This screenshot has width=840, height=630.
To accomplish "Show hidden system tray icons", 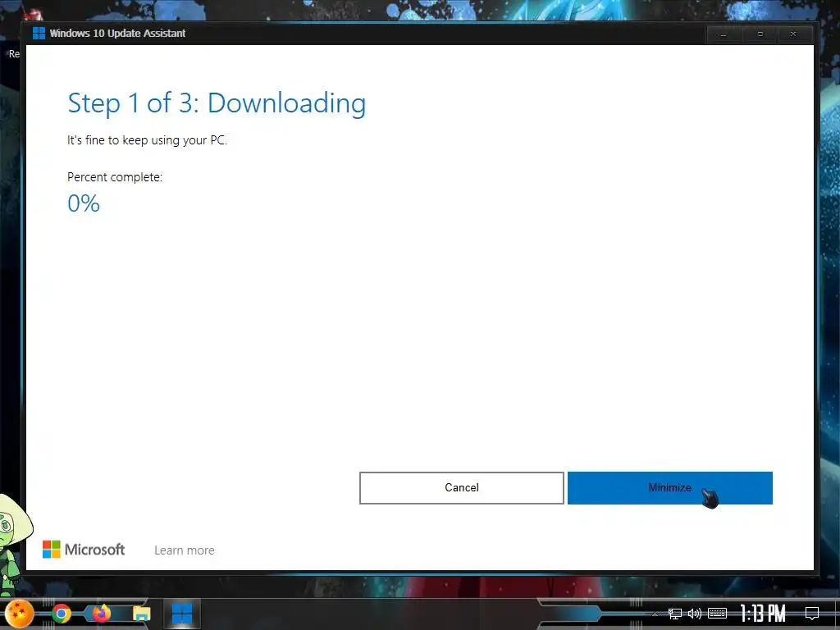I will pos(655,614).
